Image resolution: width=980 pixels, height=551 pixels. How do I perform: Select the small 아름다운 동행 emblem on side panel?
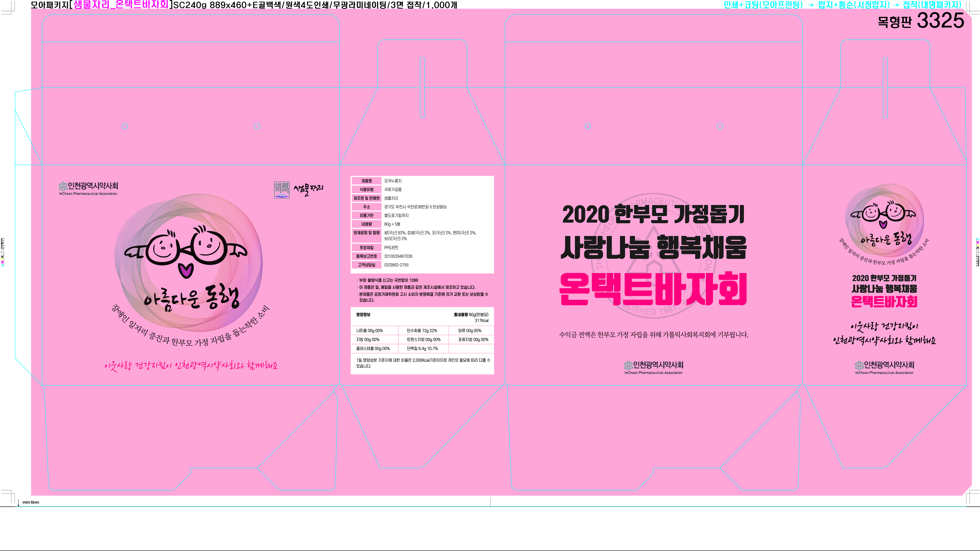pyautogui.click(x=884, y=221)
